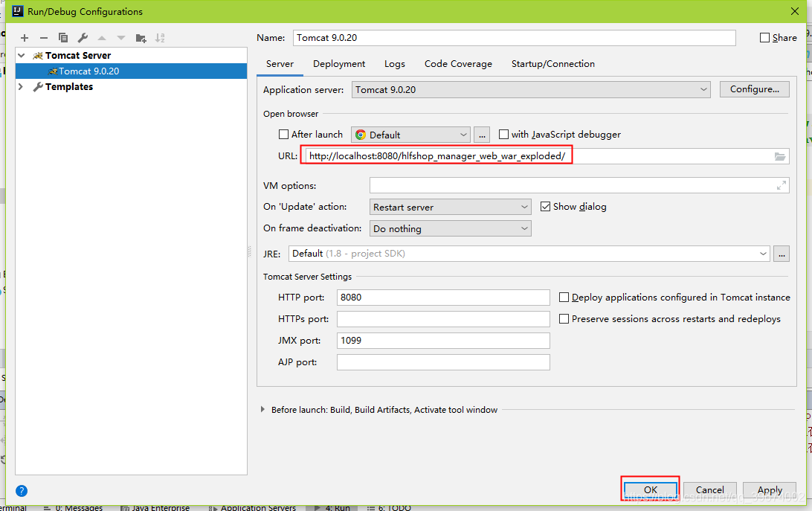Switch to the Deployment tab
The width and height of the screenshot is (812, 511).
[338, 64]
